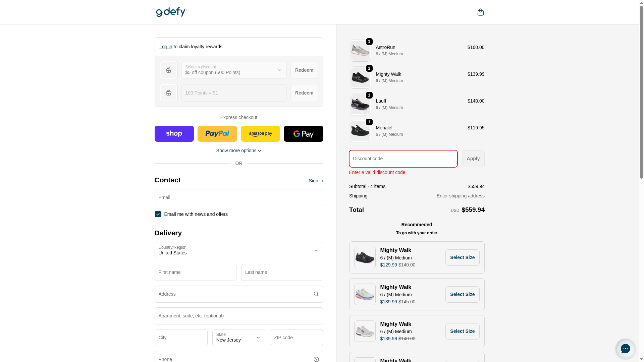The image size is (644, 362).
Task: Open the Country/Region dropdown
Action: click(238, 250)
